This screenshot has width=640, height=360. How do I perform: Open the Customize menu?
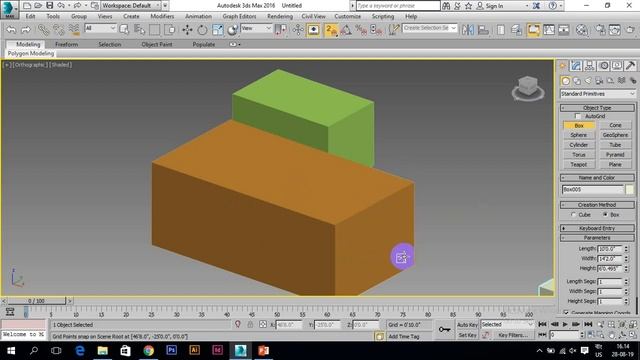pyautogui.click(x=347, y=16)
